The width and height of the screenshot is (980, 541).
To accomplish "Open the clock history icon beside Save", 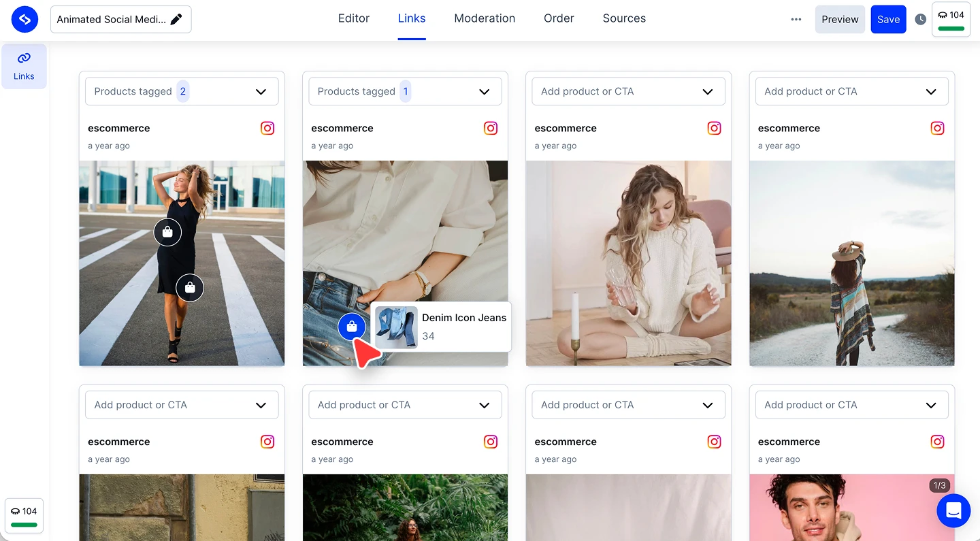I will [920, 19].
